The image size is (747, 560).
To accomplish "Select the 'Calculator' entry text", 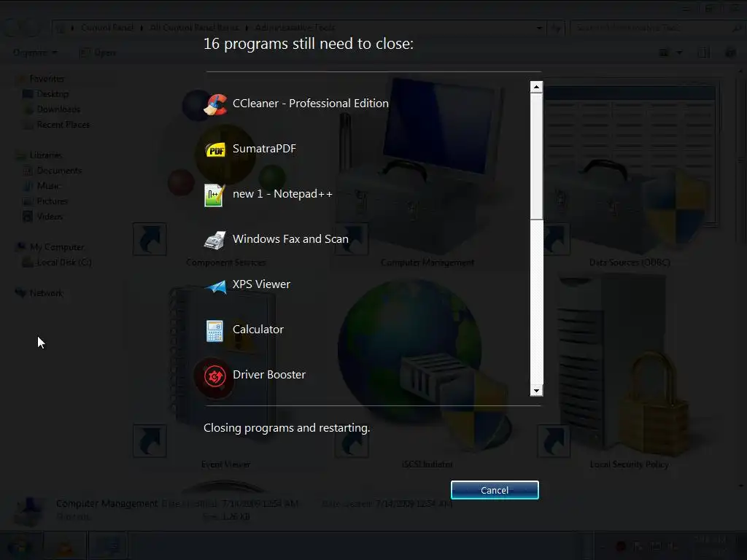I will pyautogui.click(x=258, y=330).
